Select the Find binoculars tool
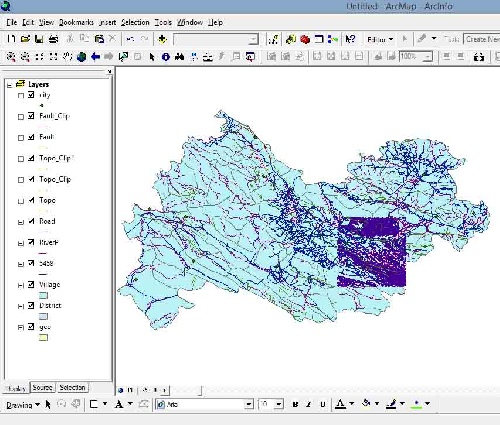The image size is (500, 425). point(179,57)
